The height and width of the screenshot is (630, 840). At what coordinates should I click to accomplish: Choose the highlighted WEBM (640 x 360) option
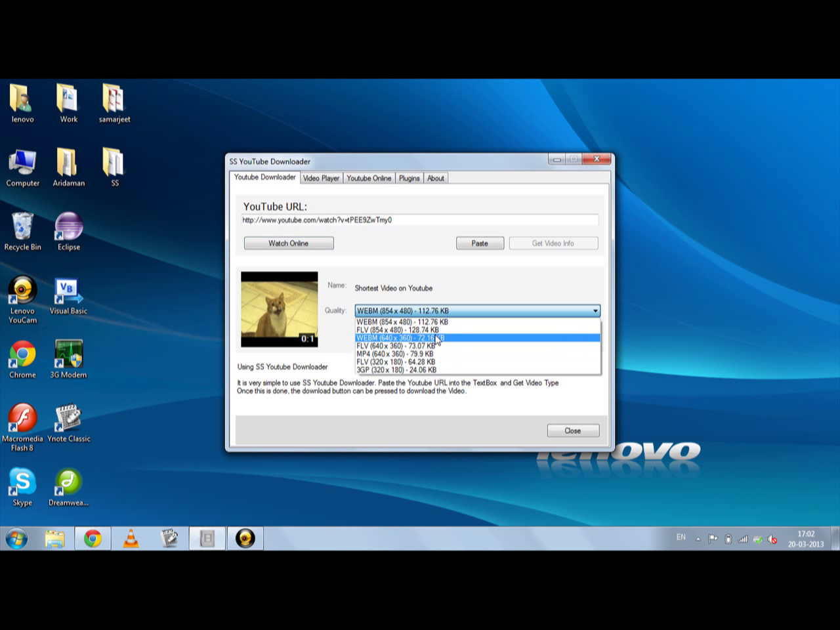point(478,338)
